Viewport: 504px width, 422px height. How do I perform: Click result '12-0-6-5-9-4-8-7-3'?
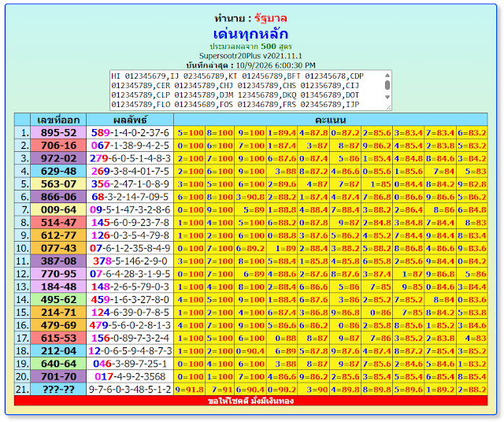(130, 351)
